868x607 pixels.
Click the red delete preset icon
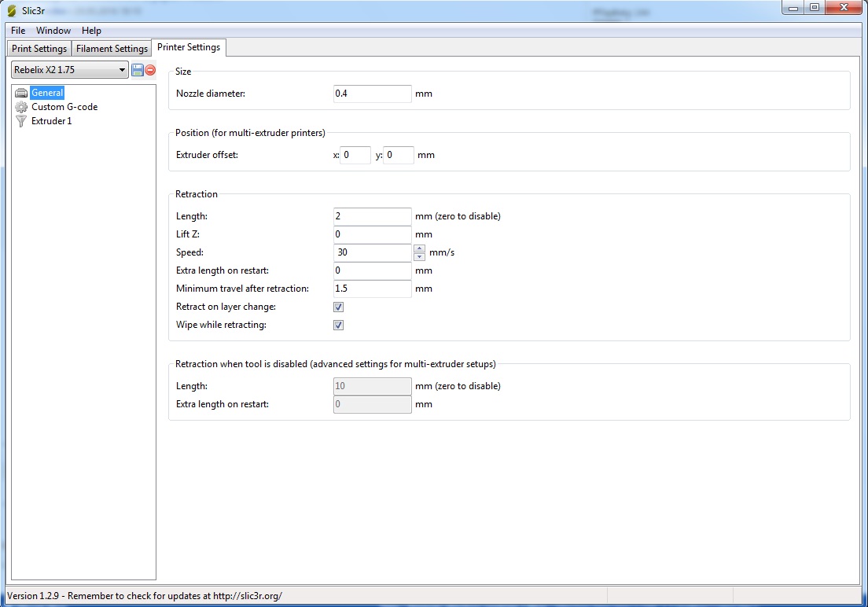coord(150,70)
